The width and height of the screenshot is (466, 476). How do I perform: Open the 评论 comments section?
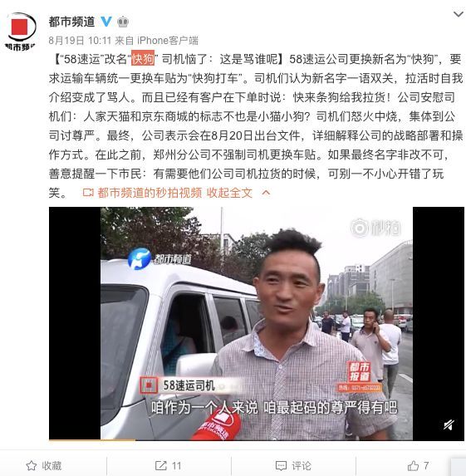tap(293, 465)
